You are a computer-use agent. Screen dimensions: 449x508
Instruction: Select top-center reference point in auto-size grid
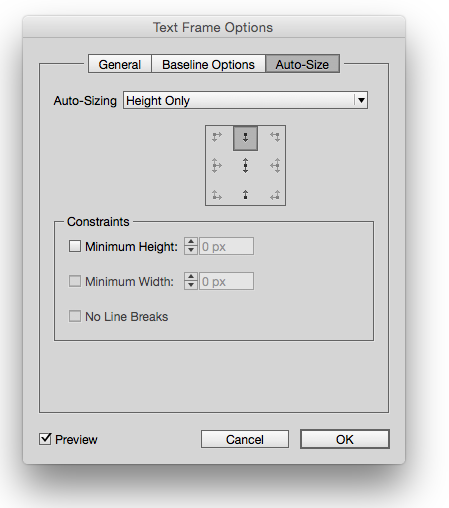click(x=245, y=138)
